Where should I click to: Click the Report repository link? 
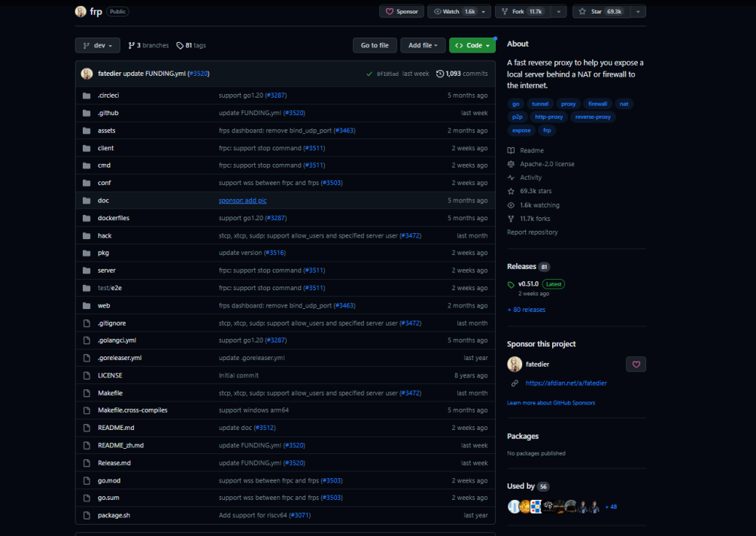[x=533, y=232]
